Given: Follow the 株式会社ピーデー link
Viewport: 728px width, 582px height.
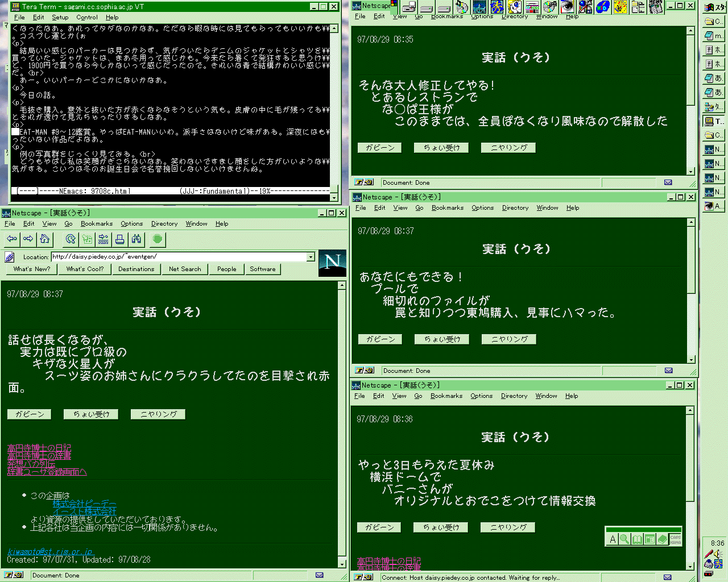Looking at the screenshot, I should click(85, 504).
